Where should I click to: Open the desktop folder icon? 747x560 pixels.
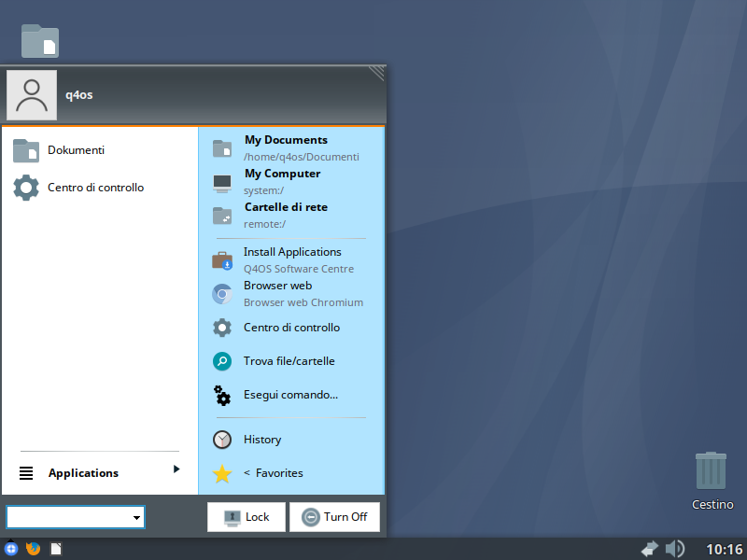pyautogui.click(x=40, y=41)
